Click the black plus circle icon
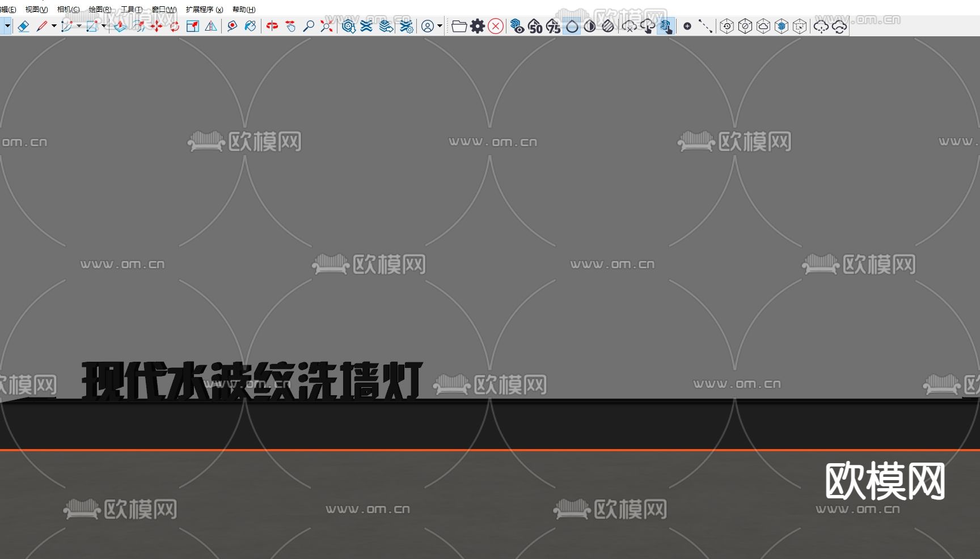The image size is (980, 559). click(687, 26)
